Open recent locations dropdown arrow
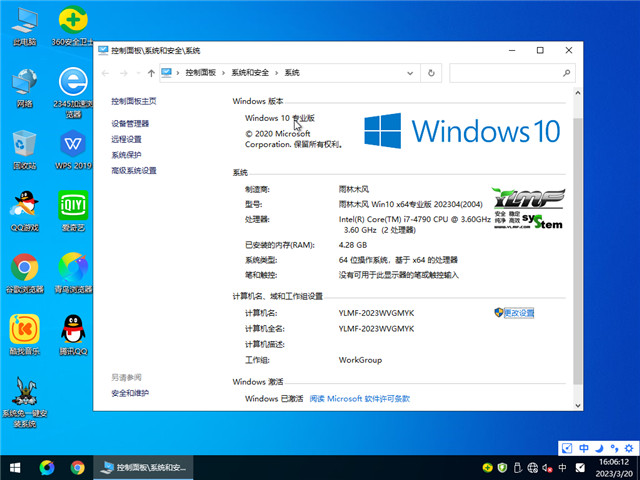The image size is (640, 480). coord(138,73)
